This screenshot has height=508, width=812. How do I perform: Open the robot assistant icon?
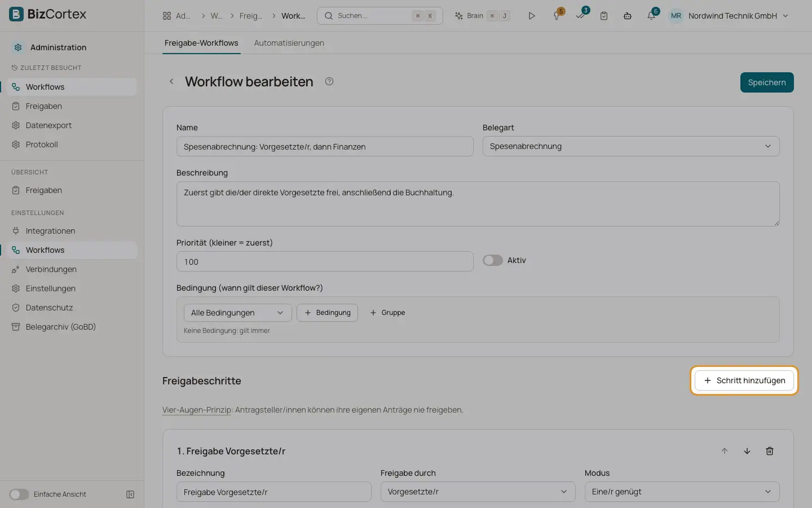click(x=628, y=16)
